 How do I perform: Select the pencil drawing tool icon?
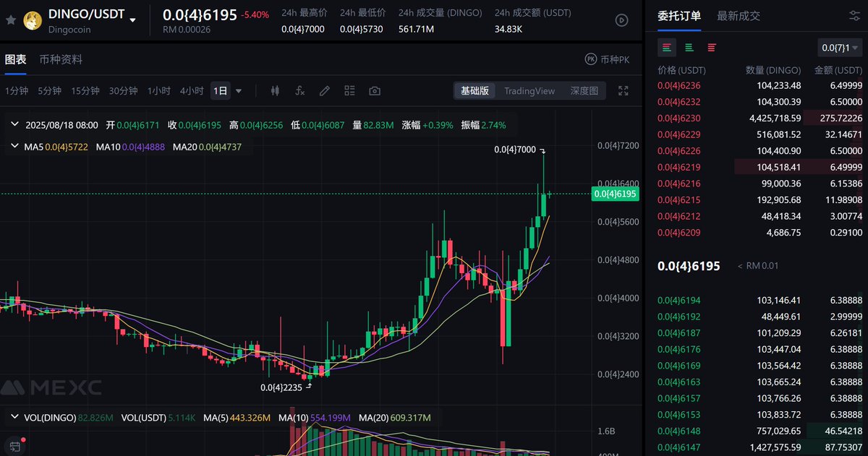pos(325,91)
